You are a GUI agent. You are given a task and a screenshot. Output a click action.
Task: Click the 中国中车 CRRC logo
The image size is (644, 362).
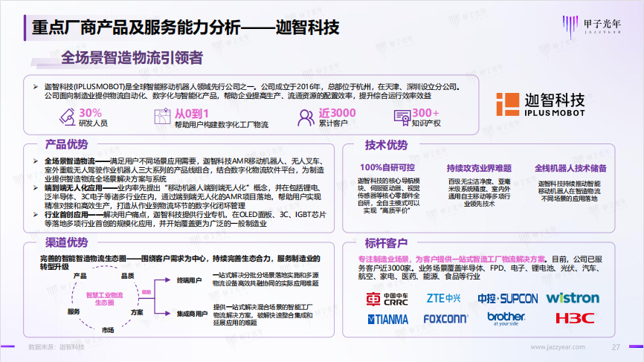tap(386, 298)
